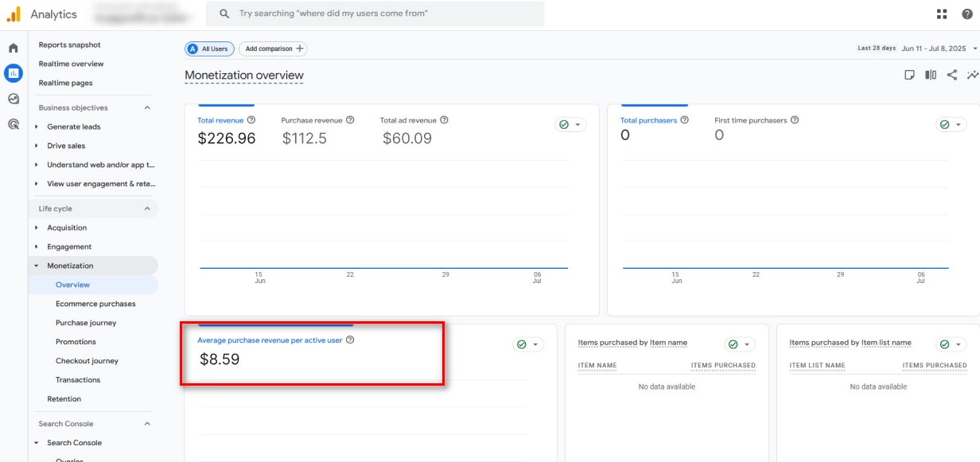Click the Edit comparisons icon
The width and height of the screenshot is (980, 462).
click(930, 75)
